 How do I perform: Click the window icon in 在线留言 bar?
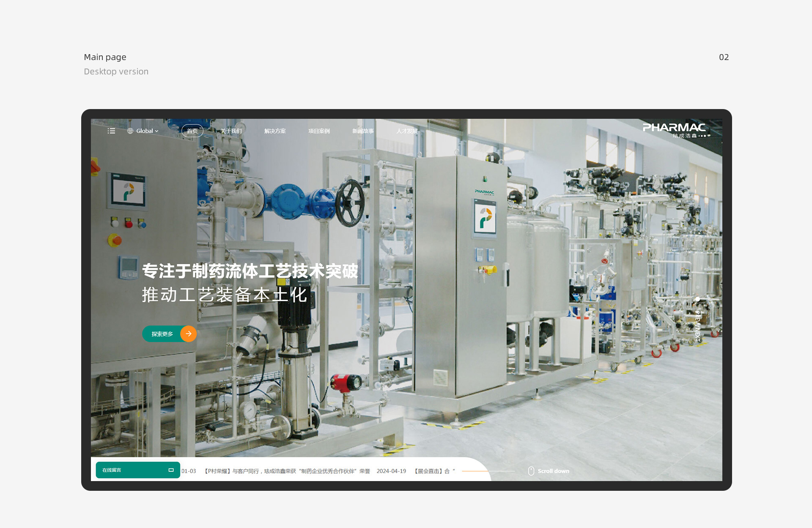(x=171, y=470)
